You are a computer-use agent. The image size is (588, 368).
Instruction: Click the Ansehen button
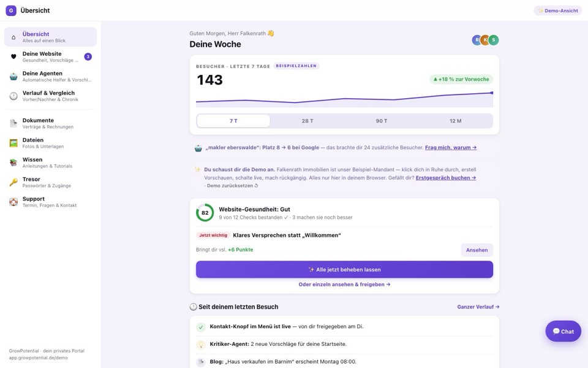click(477, 250)
